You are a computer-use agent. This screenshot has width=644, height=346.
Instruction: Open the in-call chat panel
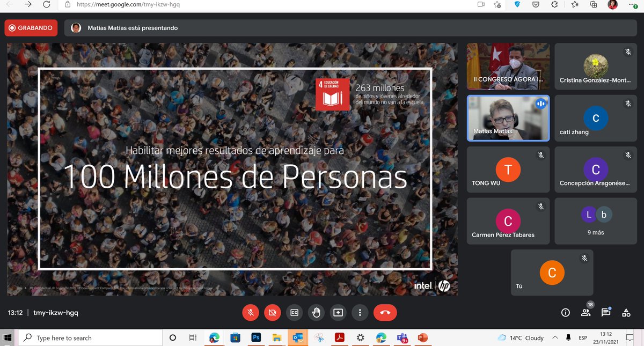click(x=606, y=312)
